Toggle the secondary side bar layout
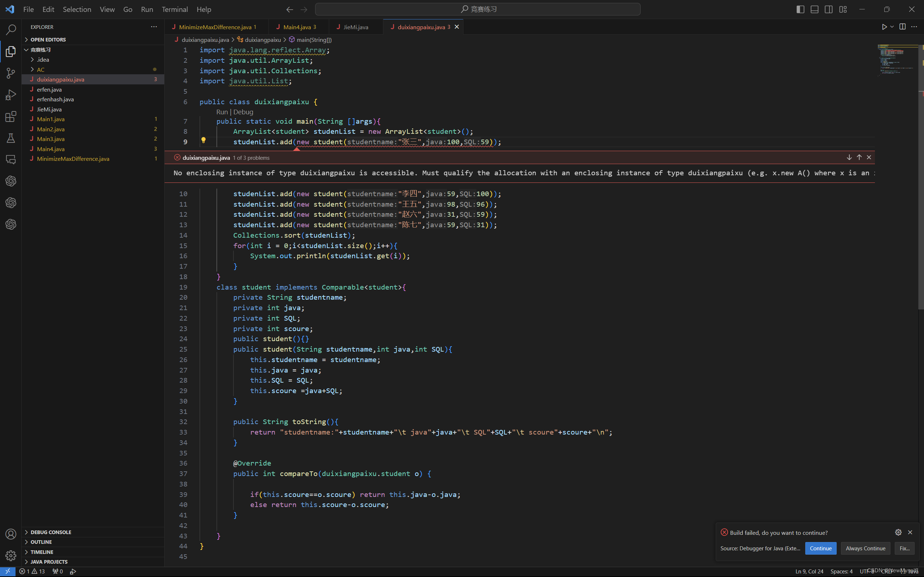Image resolution: width=924 pixels, height=577 pixels. pos(829,9)
